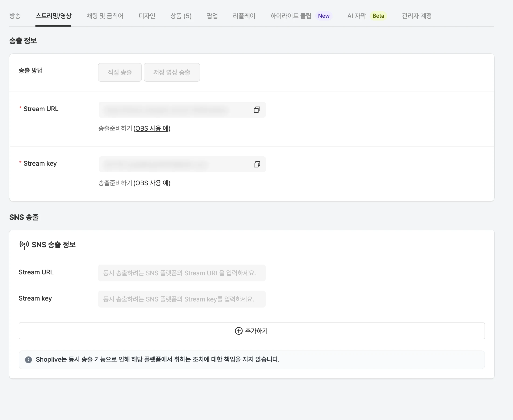The image size is (513, 420).
Task: Open AI 자막 Beta tab
Action: 367,16
